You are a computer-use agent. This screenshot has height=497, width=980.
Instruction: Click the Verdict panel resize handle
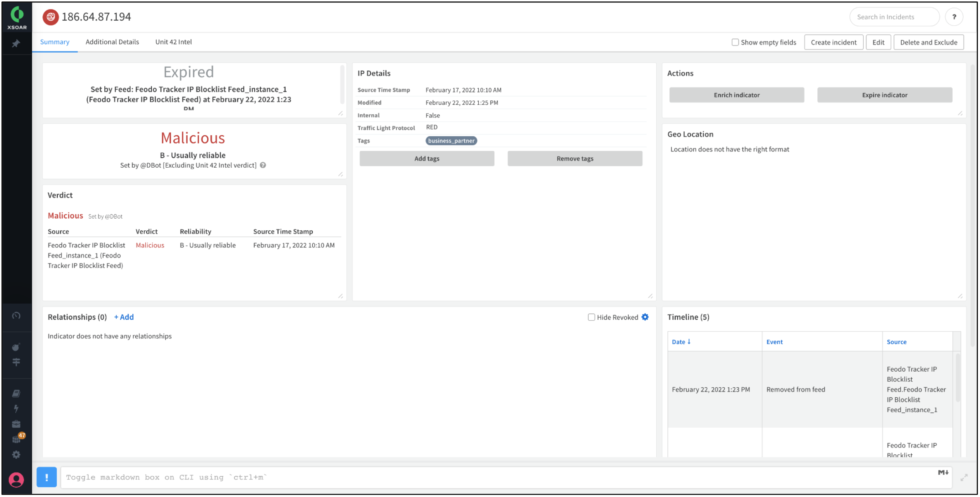[x=340, y=296]
